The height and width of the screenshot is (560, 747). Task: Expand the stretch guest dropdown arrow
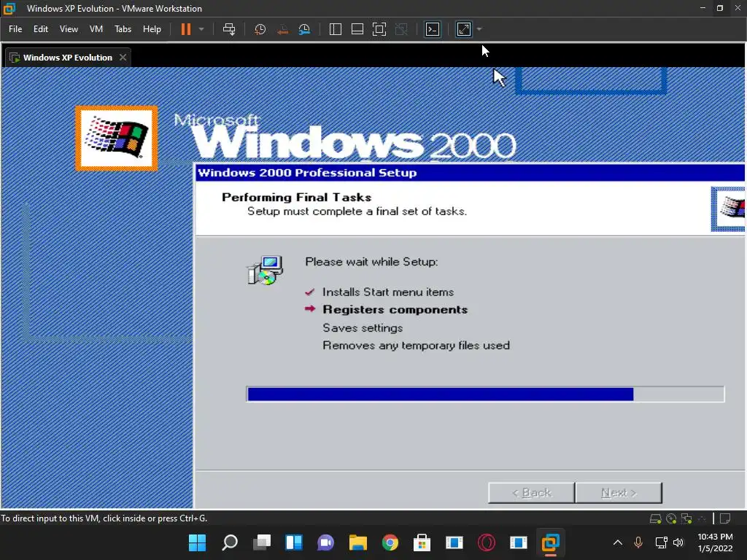click(x=479, y=29)
